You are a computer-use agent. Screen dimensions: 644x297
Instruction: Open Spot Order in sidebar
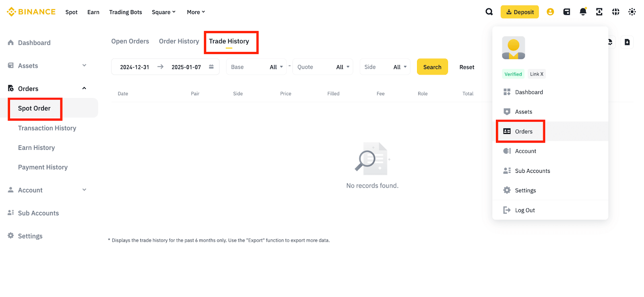pos(34,108)
